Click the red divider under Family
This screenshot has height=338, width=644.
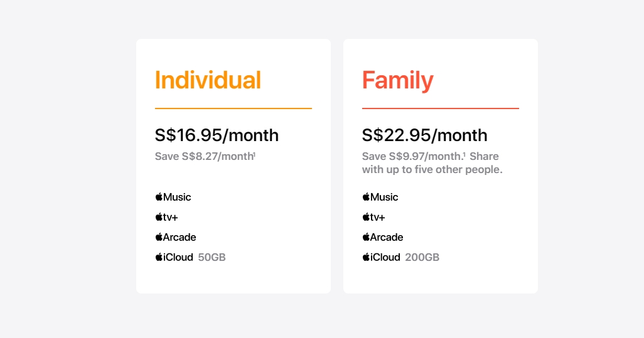click(441, 108)
